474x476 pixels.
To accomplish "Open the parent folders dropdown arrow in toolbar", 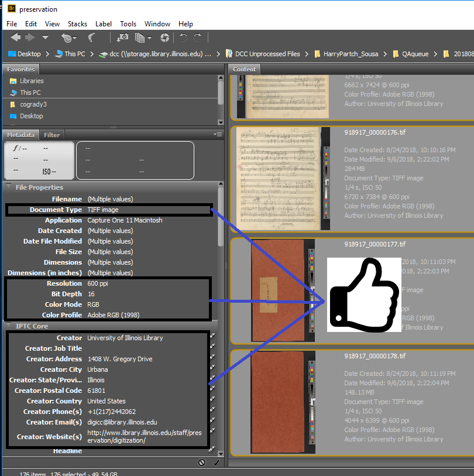I will point(46,37).
